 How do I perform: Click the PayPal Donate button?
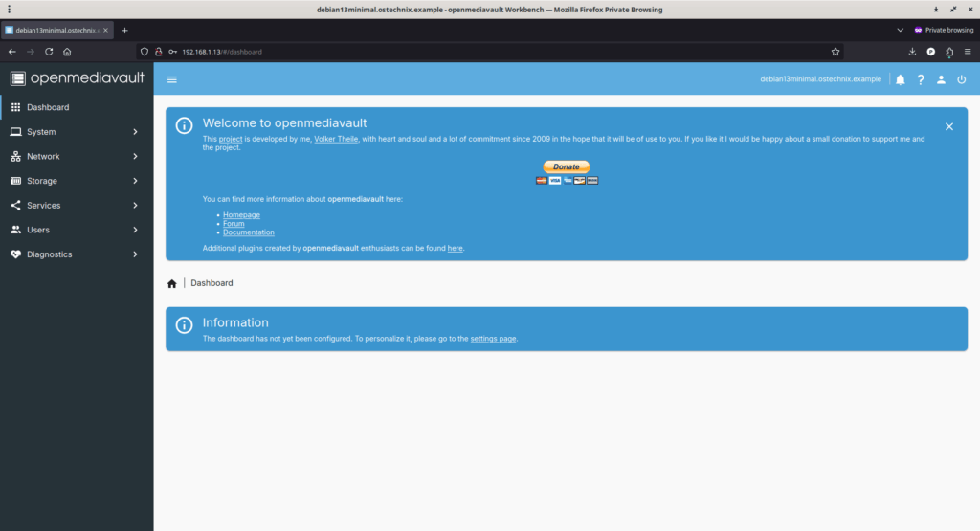tap(567, 166)
